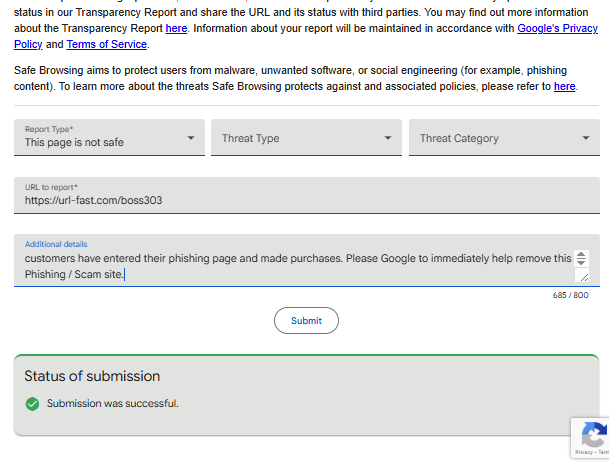Expand the Threat Type dropdown
Screen dimensions: 609x463
(x=306, y=138)
